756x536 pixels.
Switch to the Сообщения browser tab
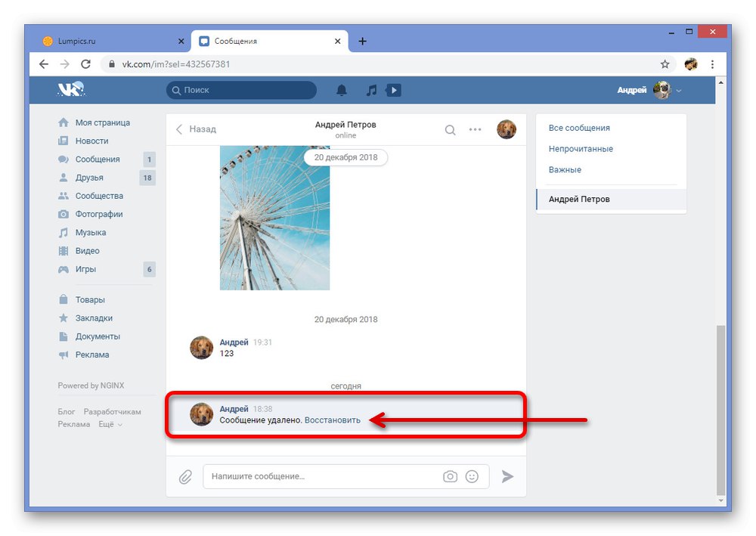(x=270, y=42)
